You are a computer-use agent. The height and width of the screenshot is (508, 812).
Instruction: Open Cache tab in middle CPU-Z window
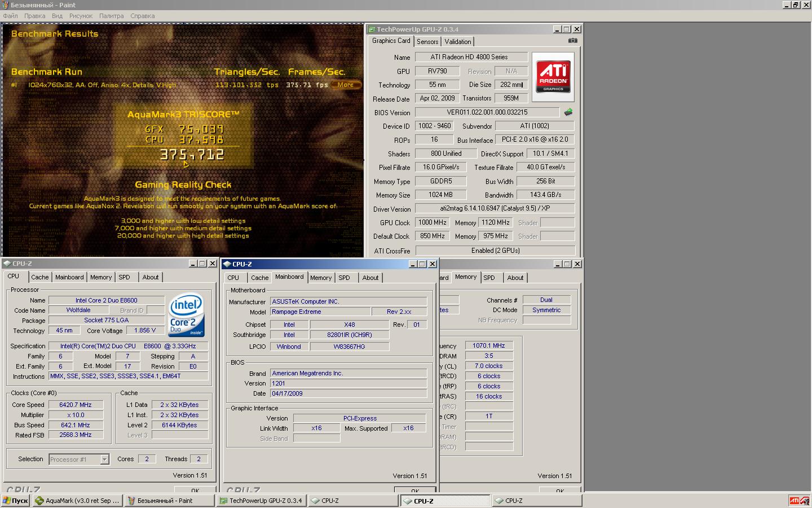pyautogui.click(x=259, y=278)
